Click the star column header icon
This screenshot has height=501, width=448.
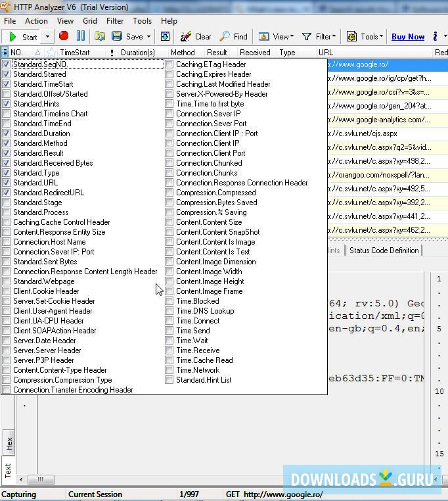click(51, 53)
